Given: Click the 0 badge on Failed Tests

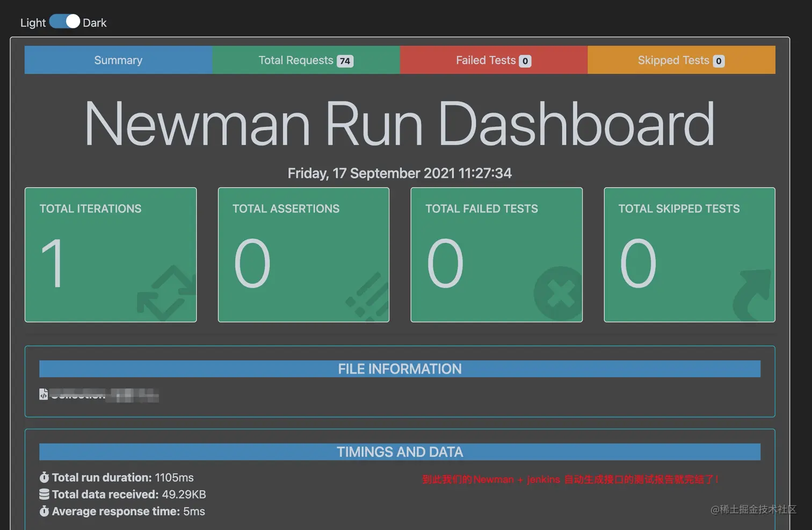Looking at the screenshot, I should coord(525,61).
